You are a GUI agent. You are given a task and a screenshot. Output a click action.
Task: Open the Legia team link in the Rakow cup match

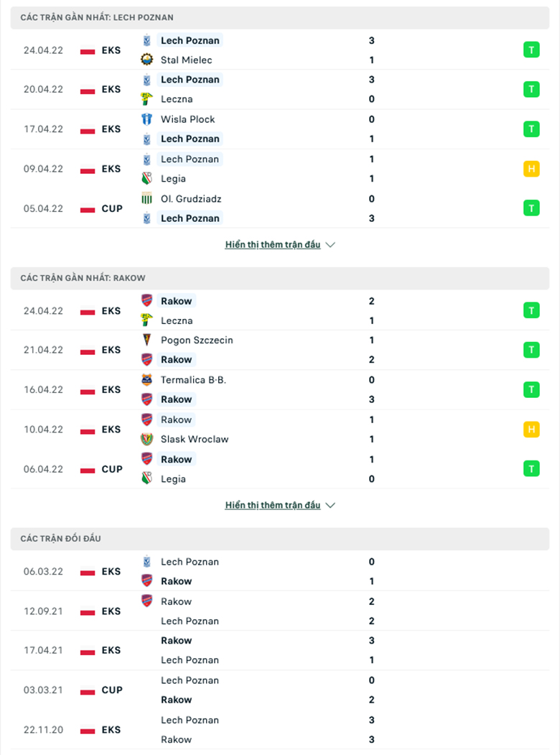(173, 479)
